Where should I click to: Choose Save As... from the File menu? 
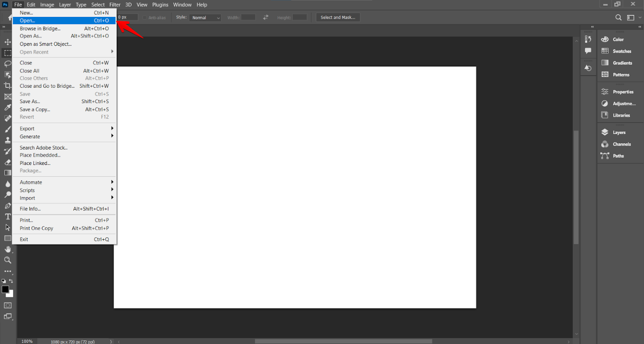pyautogui.click(x=64, y=101)
